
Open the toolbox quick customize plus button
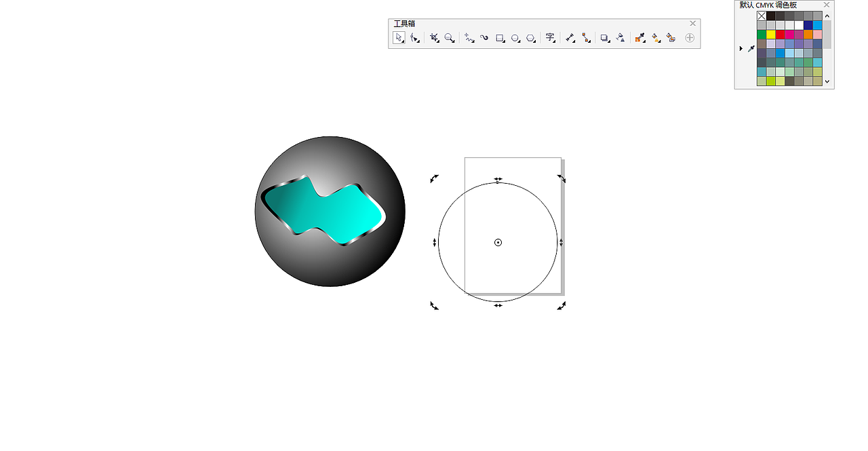690,38
